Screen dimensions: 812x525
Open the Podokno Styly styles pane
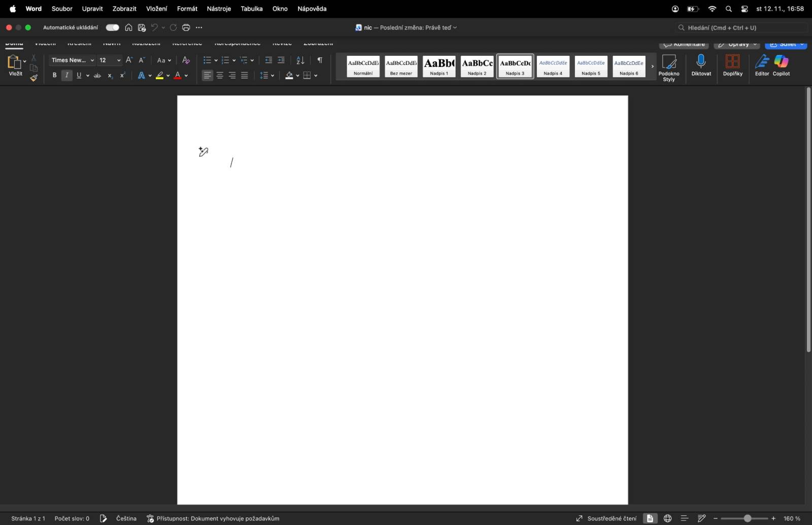[669, 67]
